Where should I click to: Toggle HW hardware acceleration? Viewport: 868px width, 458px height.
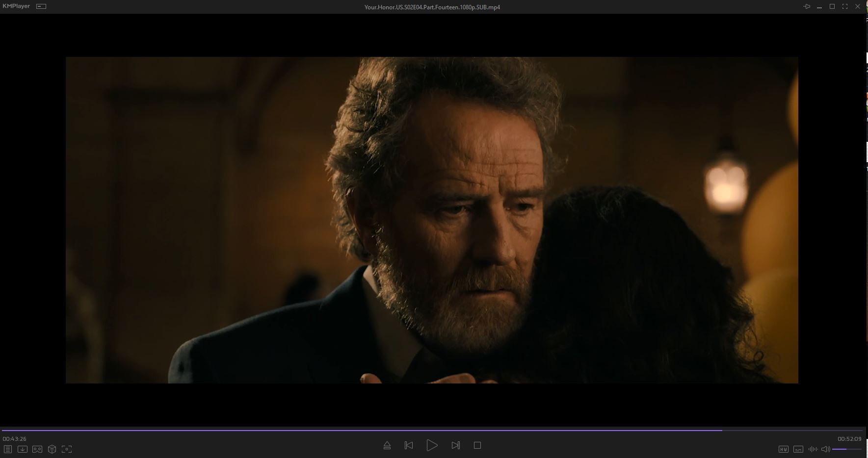783,449
